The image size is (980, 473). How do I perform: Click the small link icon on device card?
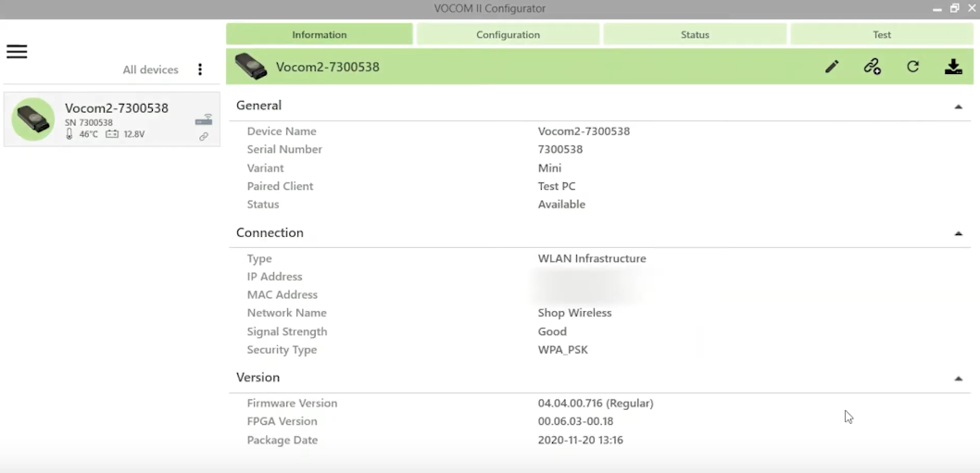coord(204,136)
